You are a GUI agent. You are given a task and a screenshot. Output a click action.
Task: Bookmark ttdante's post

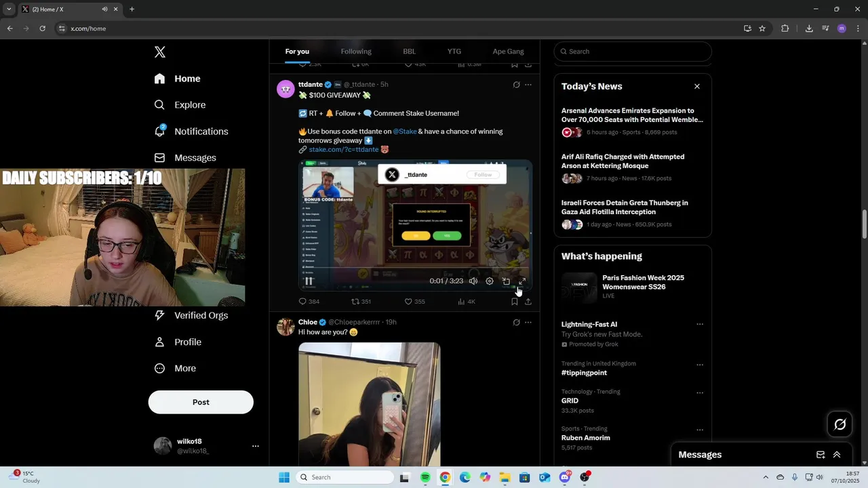[515, 302]
